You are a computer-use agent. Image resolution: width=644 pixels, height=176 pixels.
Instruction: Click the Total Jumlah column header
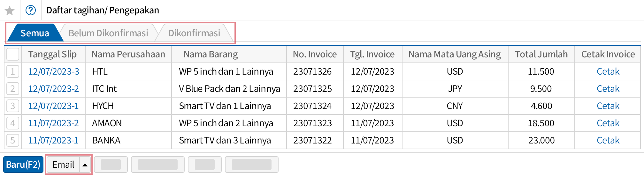click(541, 54)
